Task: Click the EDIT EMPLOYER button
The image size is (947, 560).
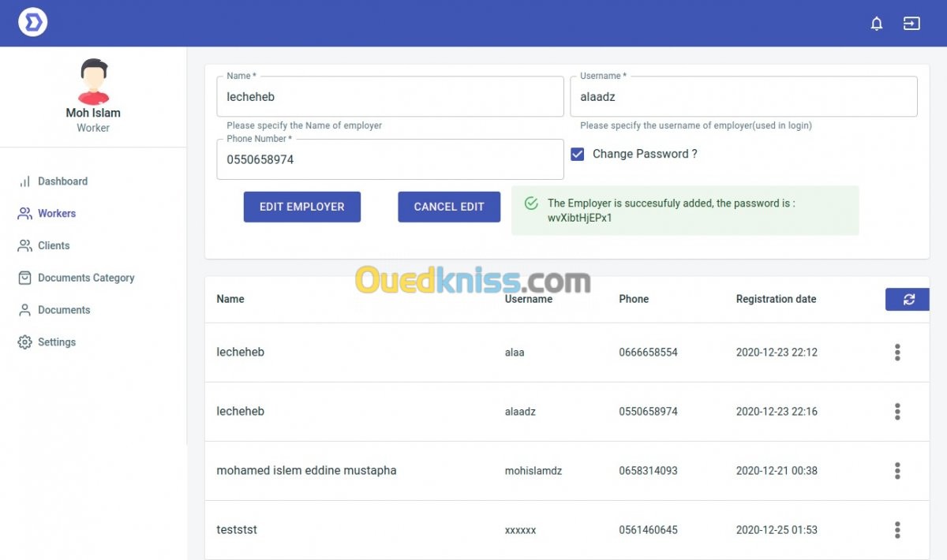Action: (x=302, y=207)
